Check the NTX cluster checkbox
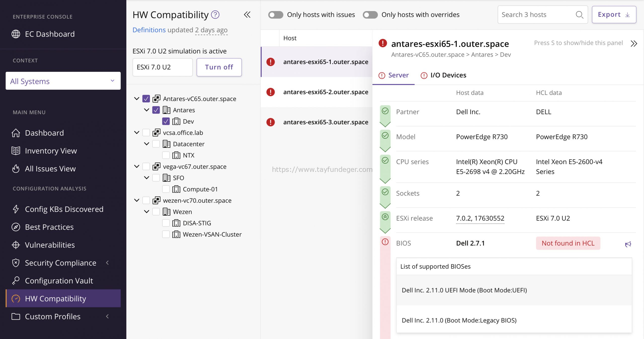Screen dimensions: 644x339 tap(166, 155)
